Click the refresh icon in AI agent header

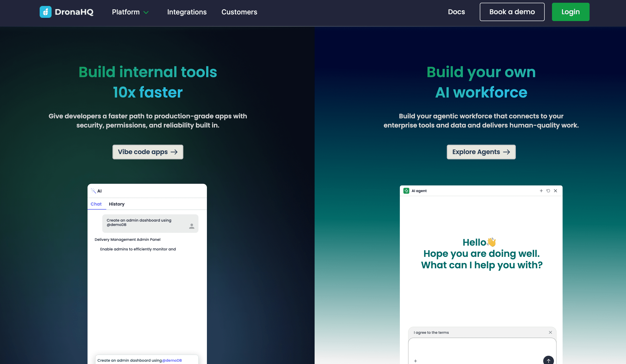pyautogui.click(x=548, y=191)
